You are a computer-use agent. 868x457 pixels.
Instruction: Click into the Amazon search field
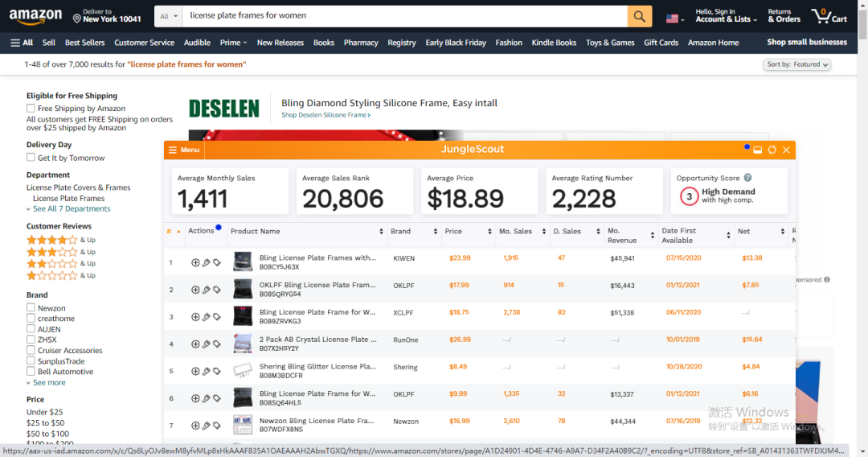click(x=404, y=16)
